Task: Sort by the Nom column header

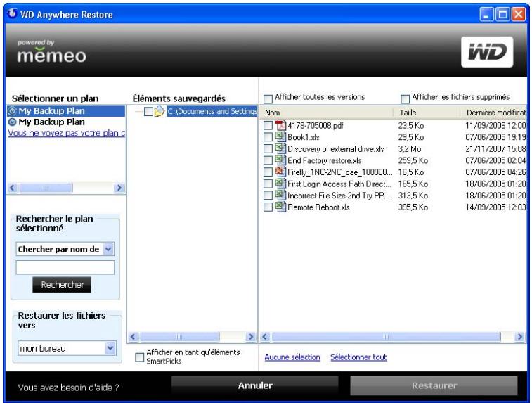Action: click(326, 113)
